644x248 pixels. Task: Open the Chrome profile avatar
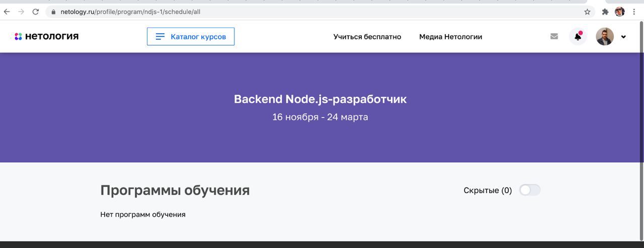click(620, 12)
